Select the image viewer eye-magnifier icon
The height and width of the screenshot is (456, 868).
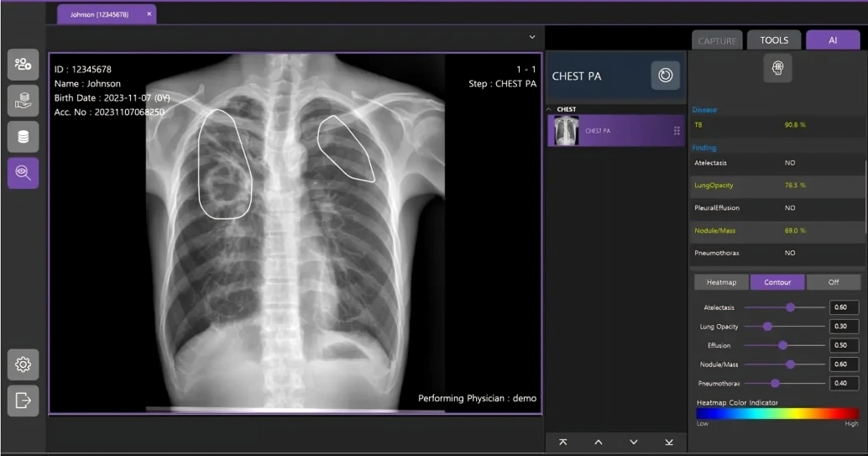[x=23, y=173]
